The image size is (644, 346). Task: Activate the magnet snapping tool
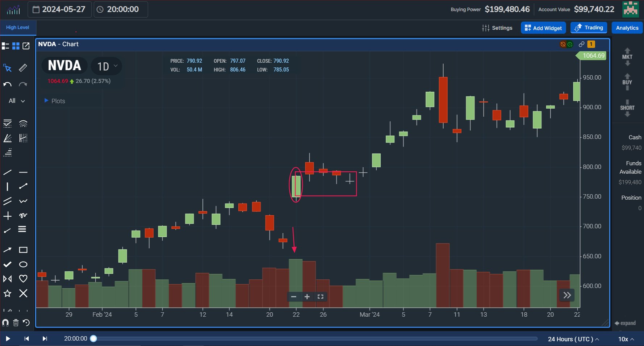6,322
